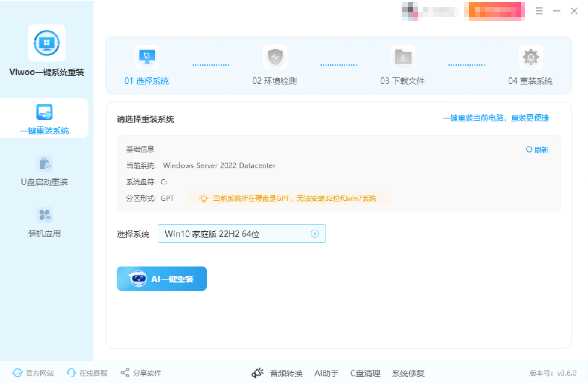Click the 版本号：v3.6.0 text
The image size is (588, 383).
(553, 373)
